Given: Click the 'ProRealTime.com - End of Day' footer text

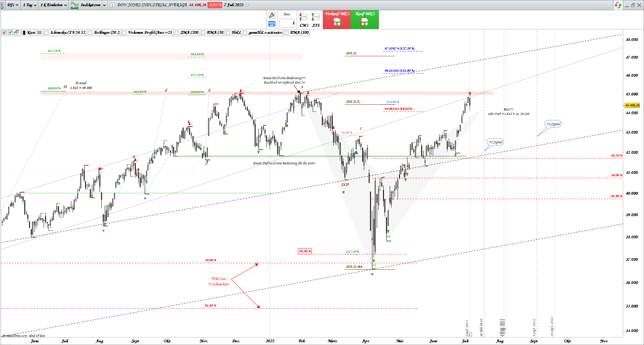Looking at the screenshot, I should click(x=24, y=336).
